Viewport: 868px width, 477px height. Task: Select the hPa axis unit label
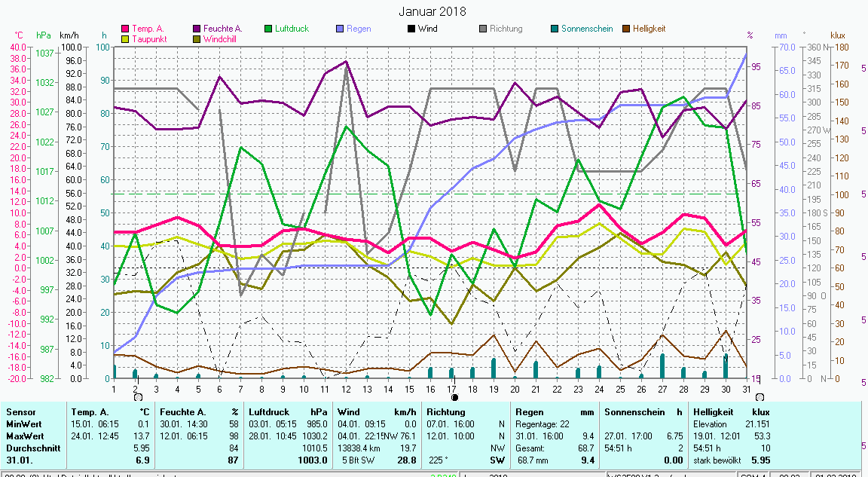coord(44,35)
